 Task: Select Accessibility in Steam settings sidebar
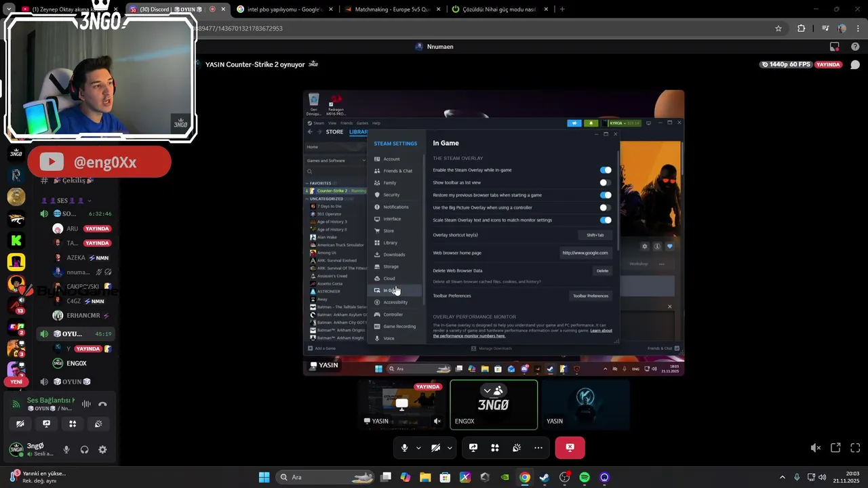pos(395,302)
